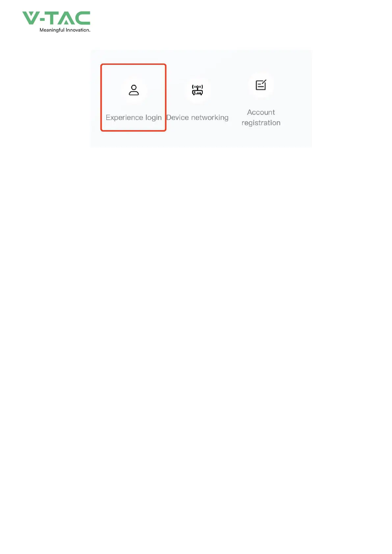Select the "Experience login" label
Screen dimensions: 392x554
(134, 118)
